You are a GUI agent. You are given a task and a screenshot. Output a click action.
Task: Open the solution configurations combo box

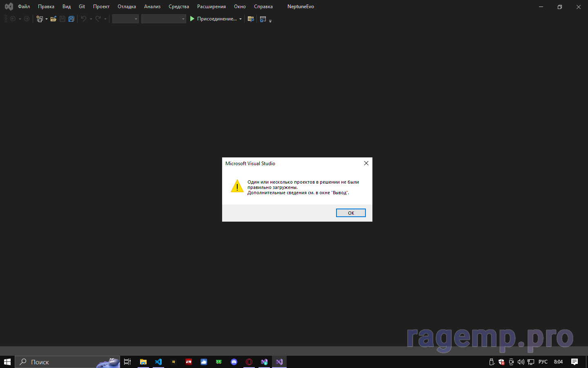tap(125, 19)
